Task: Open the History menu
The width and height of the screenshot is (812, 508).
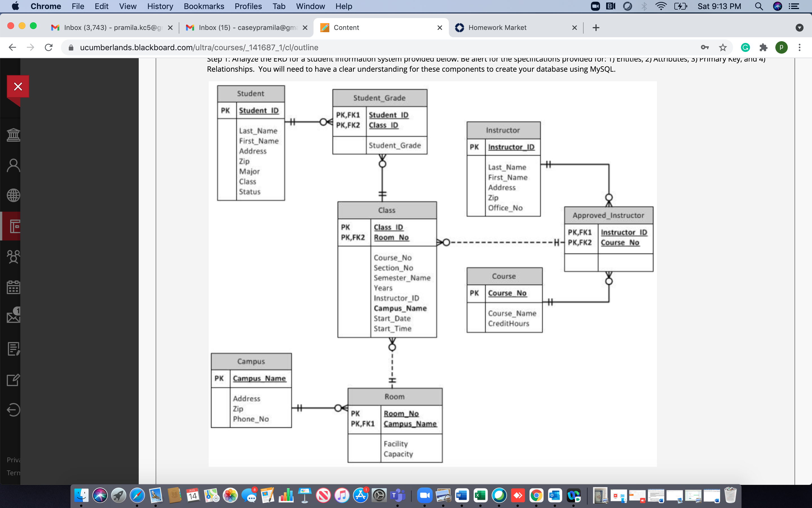Action: point(160,6)
